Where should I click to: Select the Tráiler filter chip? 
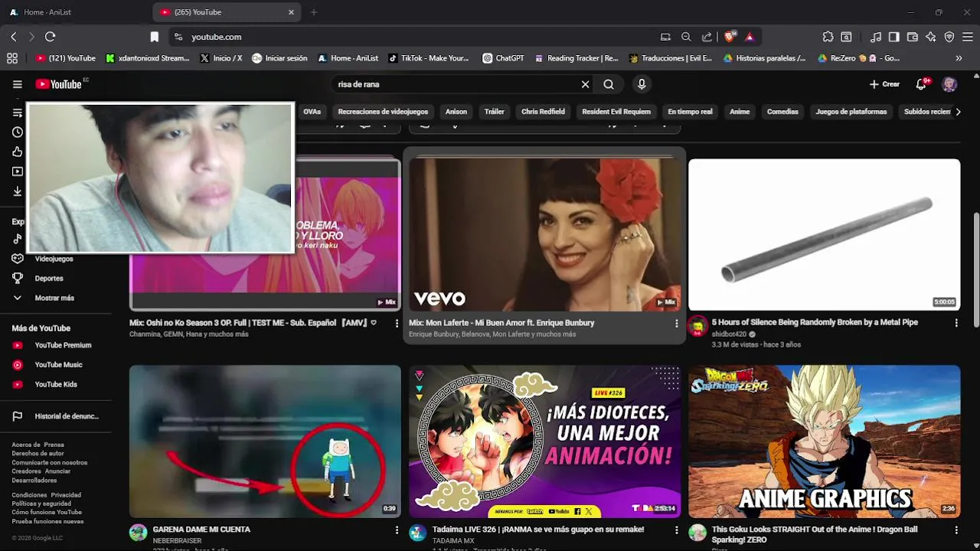(x=495, y=112)
